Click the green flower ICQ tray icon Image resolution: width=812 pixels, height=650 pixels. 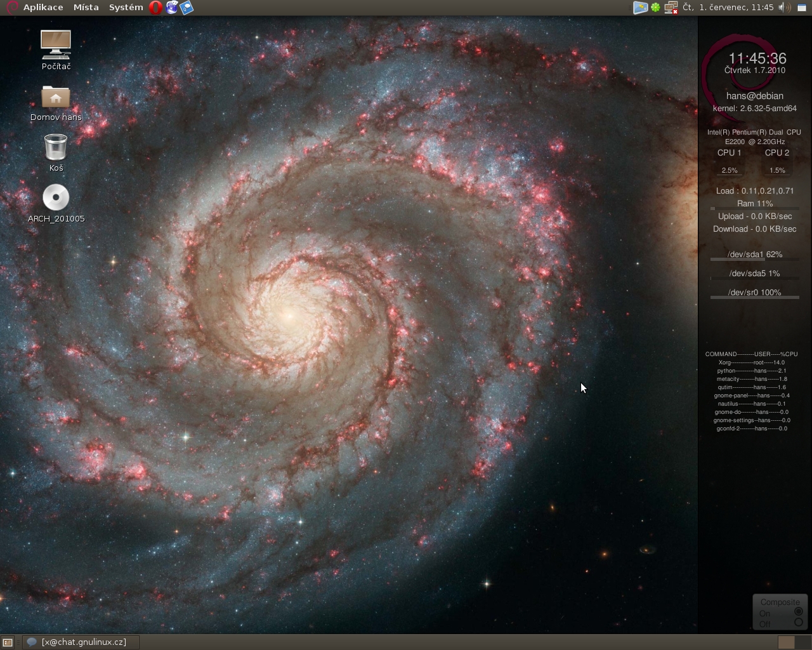coord(655,8)
